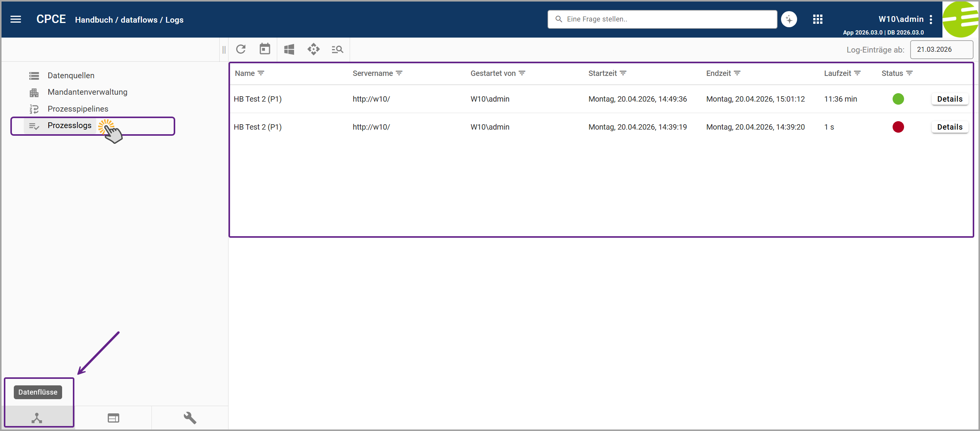The height and width of the screenshot is (431, 980).
Task: Open the user options three-dot menu
Action: point(931,20)
